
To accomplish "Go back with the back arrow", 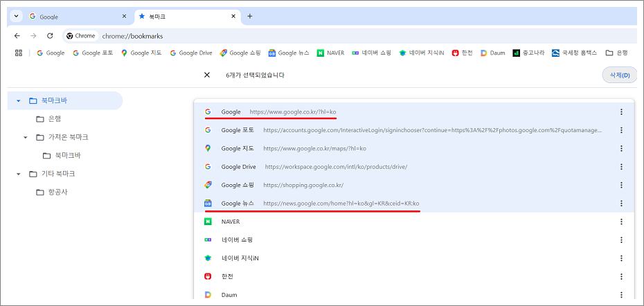I will 17,36.
